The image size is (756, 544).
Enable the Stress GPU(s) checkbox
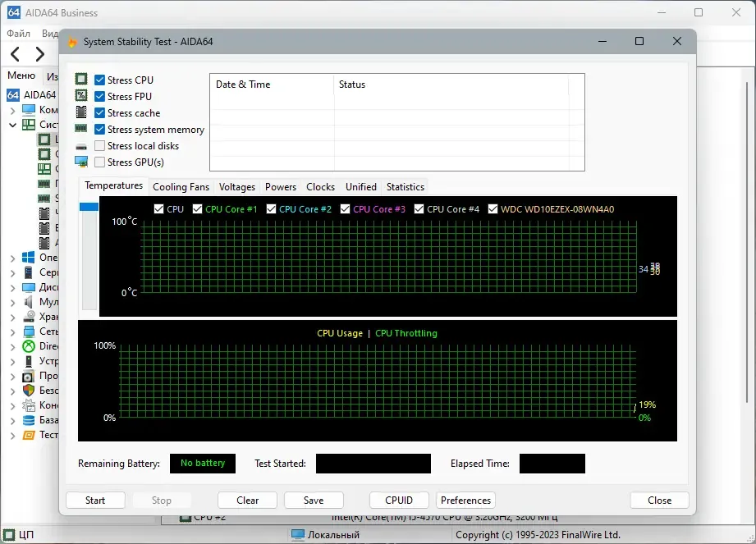point(99,162)
